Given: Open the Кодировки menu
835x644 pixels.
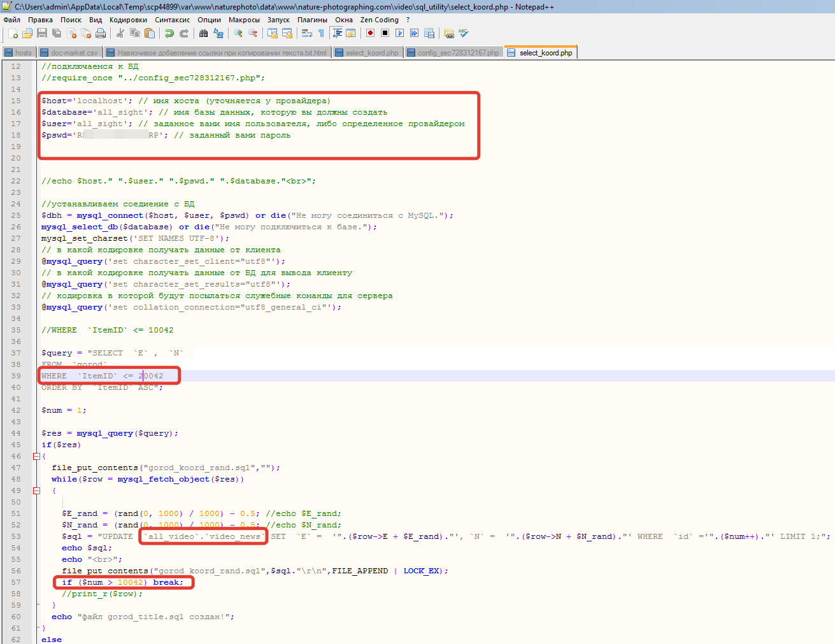Looking at the screenshot, I should tap(128, 20).
